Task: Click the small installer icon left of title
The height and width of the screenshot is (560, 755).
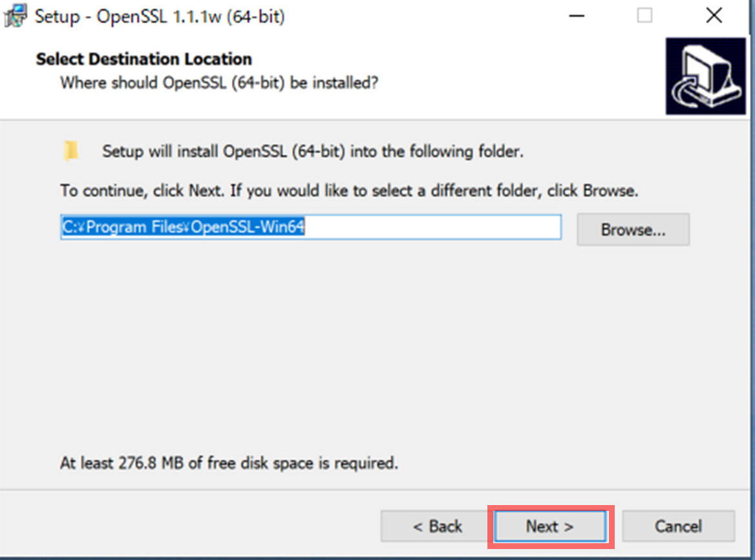Action: coord(14,14)
